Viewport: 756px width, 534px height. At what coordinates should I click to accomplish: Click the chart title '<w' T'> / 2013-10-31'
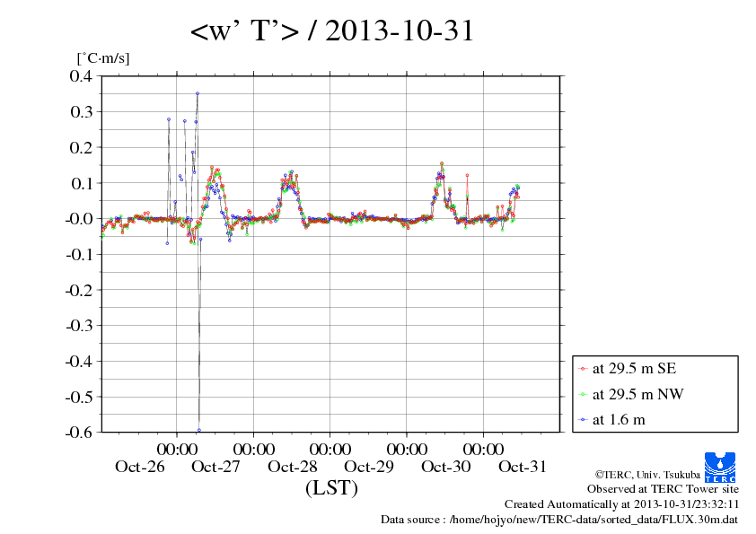[x=332, y=31]
